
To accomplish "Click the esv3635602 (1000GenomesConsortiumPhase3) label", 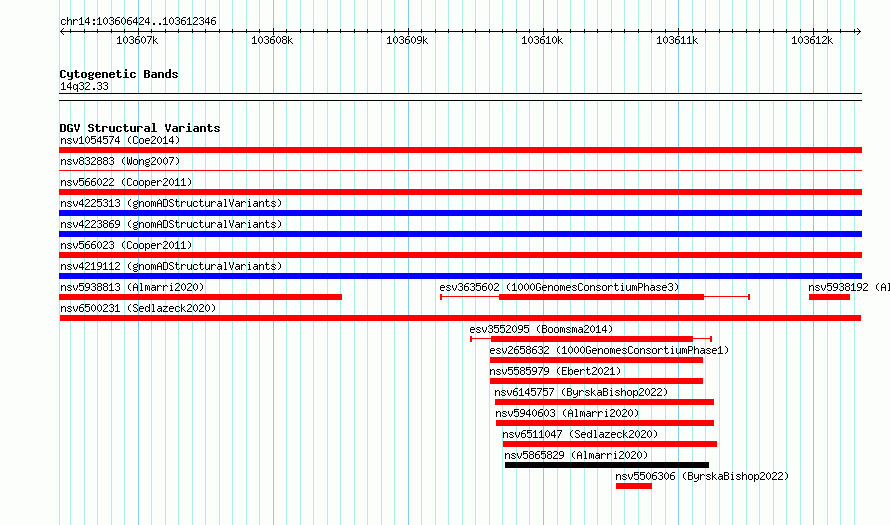I will point(559,287).
